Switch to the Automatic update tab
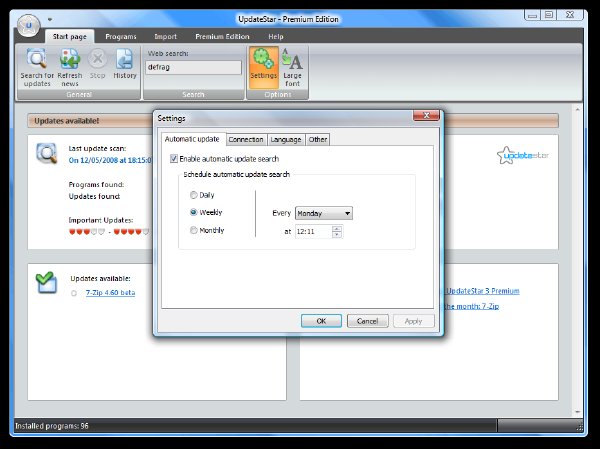Image resolution: width=600 pixels, height=449 pixels. (192, 139)
